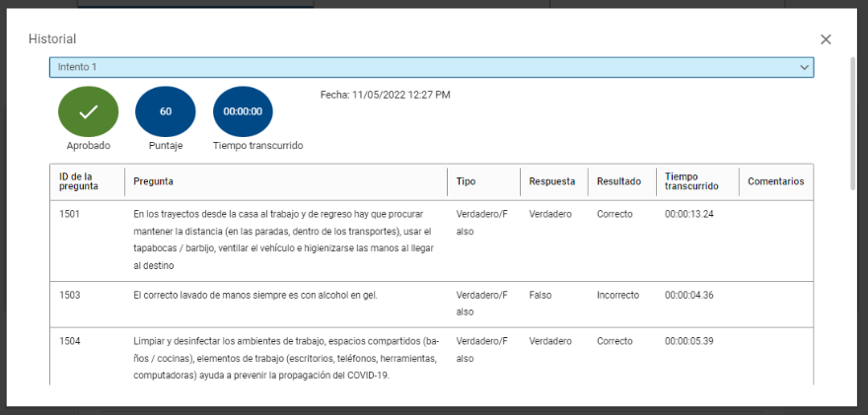Click the 00:00:00 elapsed time circle

243,111
